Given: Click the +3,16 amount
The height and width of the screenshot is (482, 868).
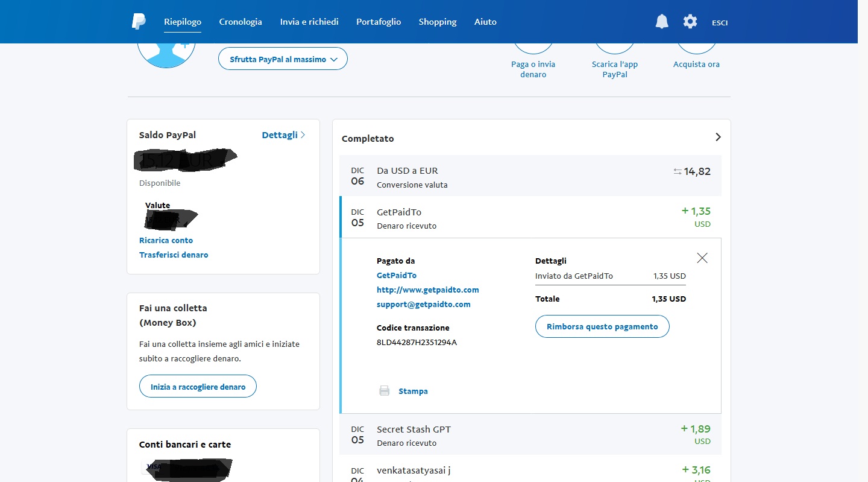Looking at the screenshot, I should [696, 469].
